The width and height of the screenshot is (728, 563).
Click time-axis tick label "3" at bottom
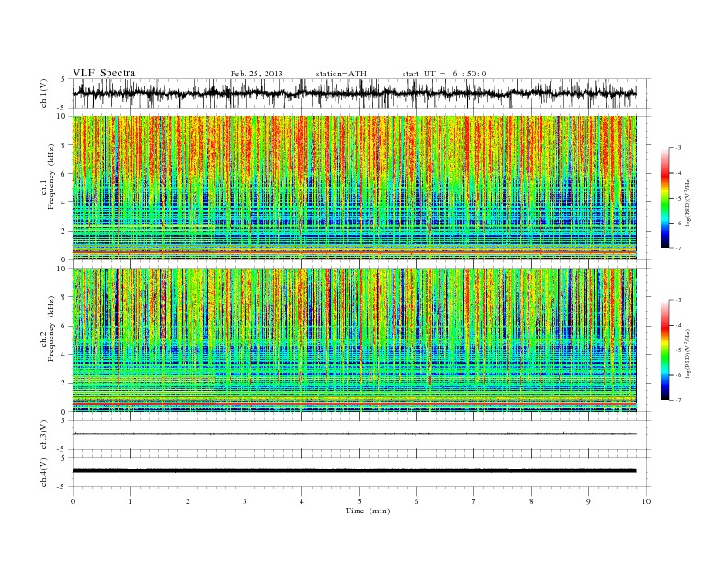(245, 501)
